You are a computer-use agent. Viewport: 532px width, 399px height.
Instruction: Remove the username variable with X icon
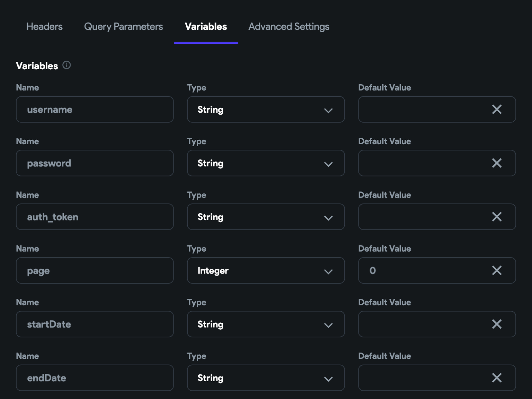pos(497,110)
